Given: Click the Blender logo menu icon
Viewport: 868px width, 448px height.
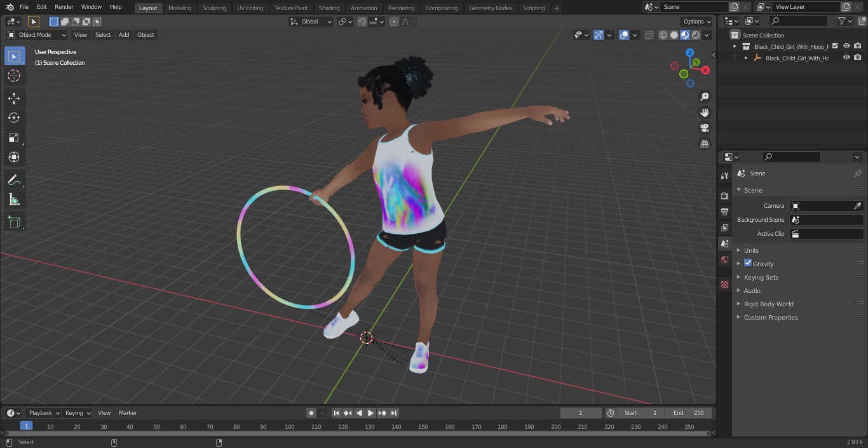Looking at the screenshot, I should tap(10, 7).
